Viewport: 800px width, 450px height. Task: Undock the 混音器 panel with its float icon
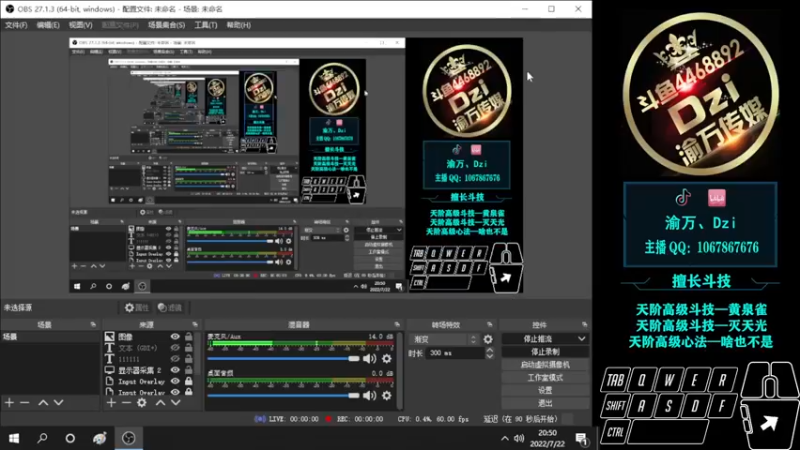(397, 324)
